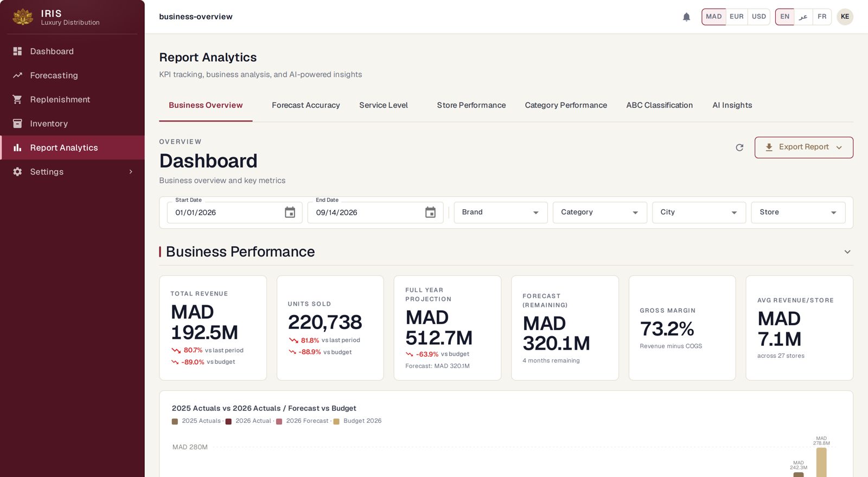Open End Date calendar picker icon

pos(430,212)
